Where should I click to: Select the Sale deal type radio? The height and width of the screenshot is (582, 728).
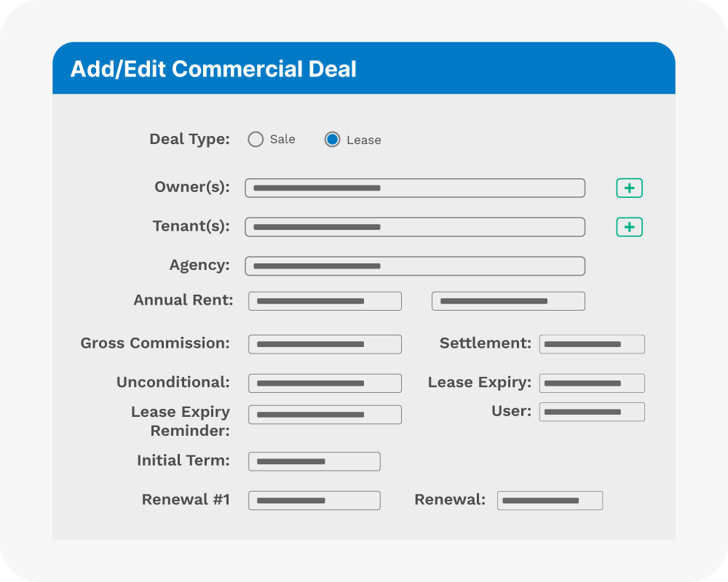click(256, 140)
